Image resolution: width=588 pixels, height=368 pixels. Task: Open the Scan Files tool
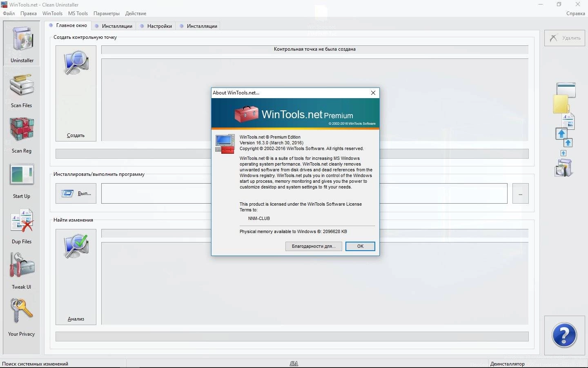22,91
